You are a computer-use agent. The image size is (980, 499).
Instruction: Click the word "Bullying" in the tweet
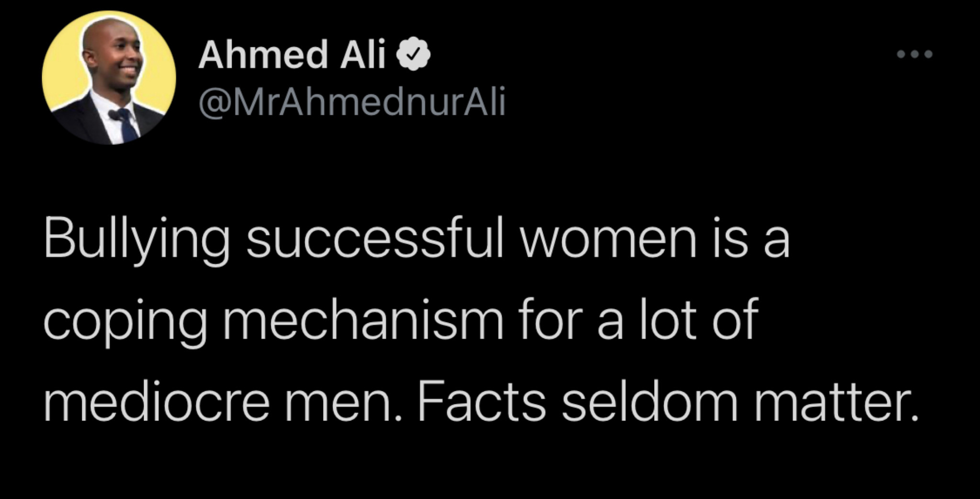(136, 240)
